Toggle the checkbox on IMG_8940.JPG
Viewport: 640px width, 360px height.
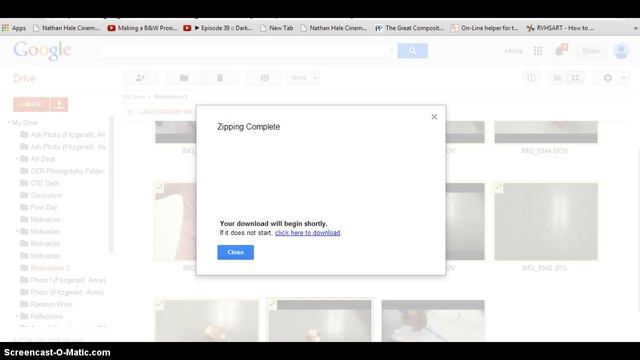(499, 188)
